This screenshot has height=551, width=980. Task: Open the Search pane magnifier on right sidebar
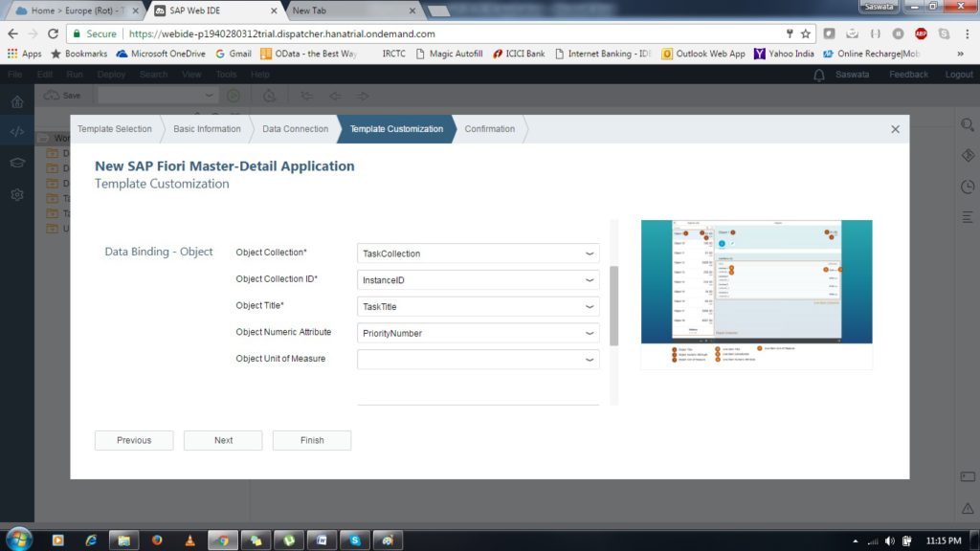[968, 125]
